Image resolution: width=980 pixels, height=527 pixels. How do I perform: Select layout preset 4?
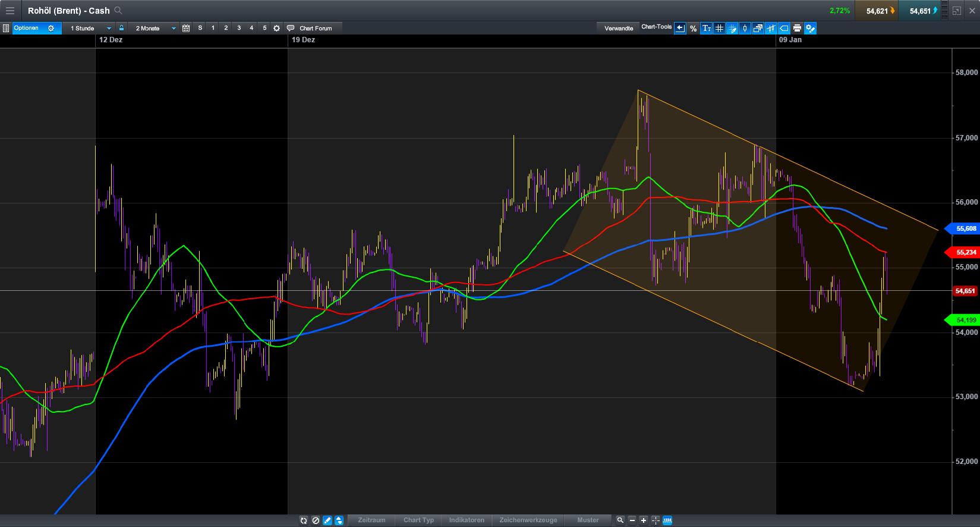[251, 28]
